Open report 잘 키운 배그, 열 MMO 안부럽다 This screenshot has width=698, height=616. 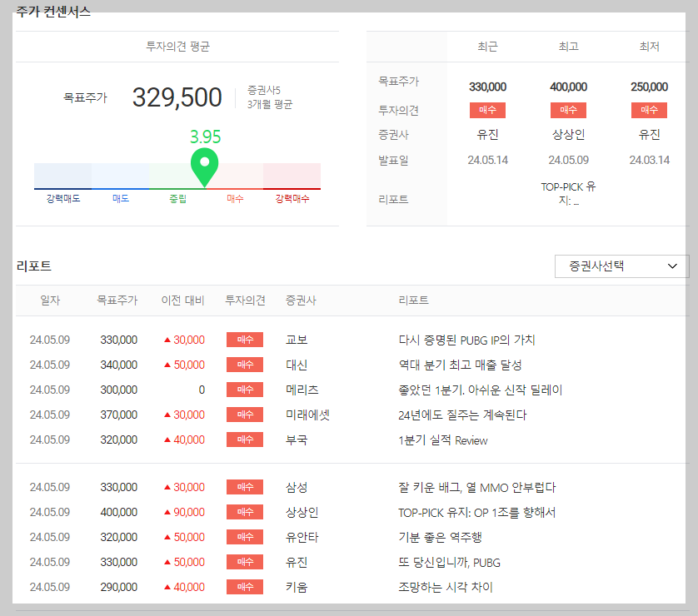[x=477, y=487]
